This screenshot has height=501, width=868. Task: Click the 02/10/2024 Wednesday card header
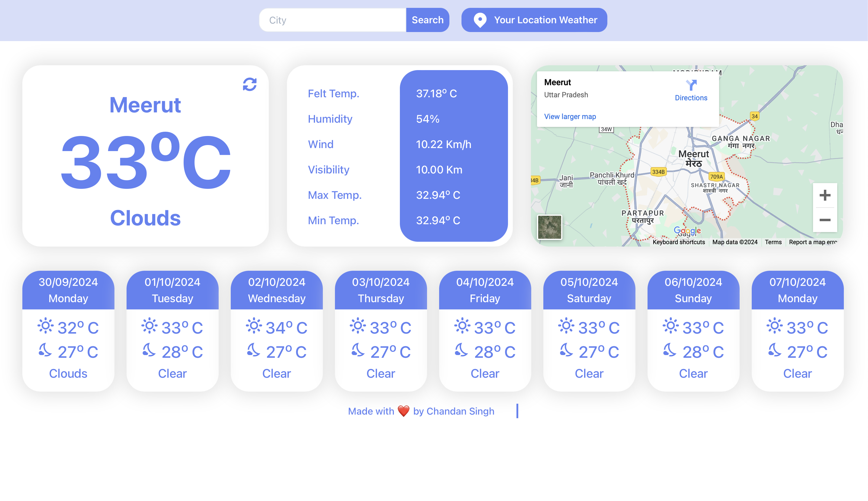click(276, 290)
